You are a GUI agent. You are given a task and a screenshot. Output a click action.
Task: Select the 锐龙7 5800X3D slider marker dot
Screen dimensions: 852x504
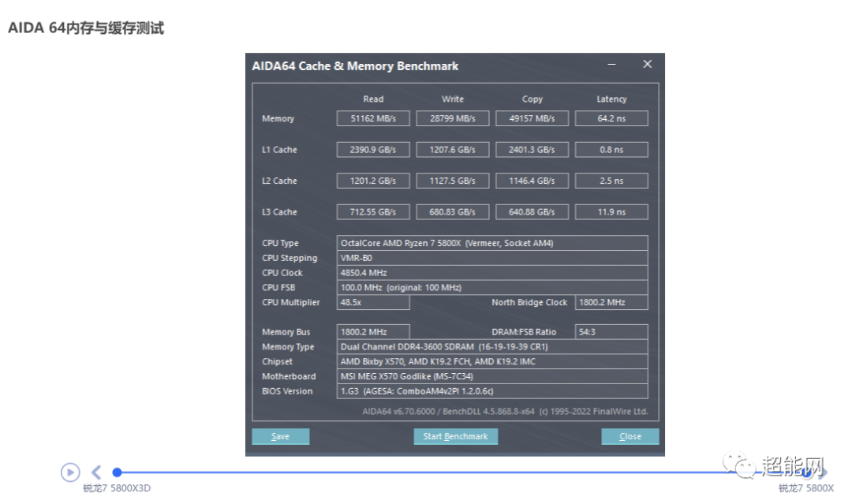coord(117,472)
